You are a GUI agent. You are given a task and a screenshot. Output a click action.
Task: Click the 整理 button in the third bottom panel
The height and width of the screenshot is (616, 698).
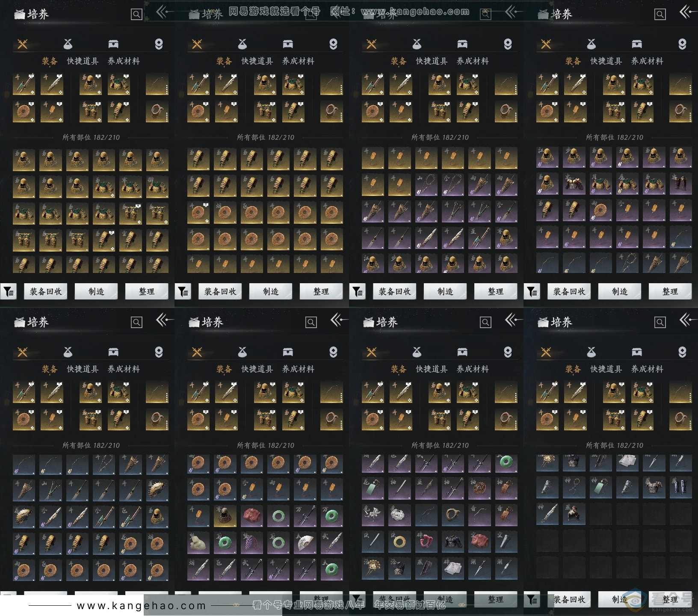click(496, 600)
